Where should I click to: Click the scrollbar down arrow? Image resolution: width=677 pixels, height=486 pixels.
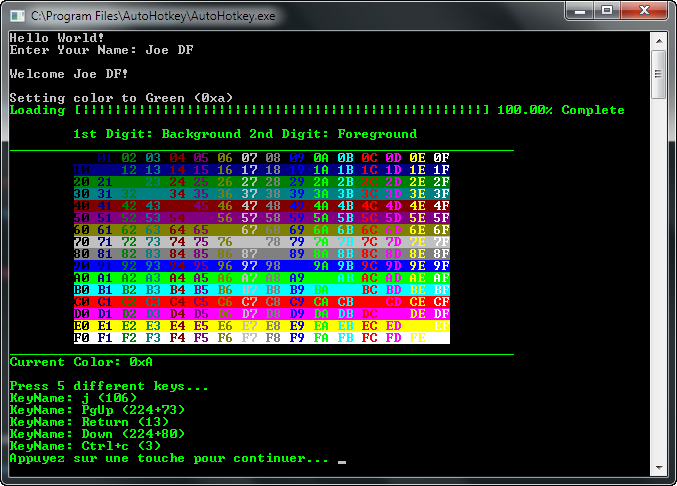tap(659, 467)
